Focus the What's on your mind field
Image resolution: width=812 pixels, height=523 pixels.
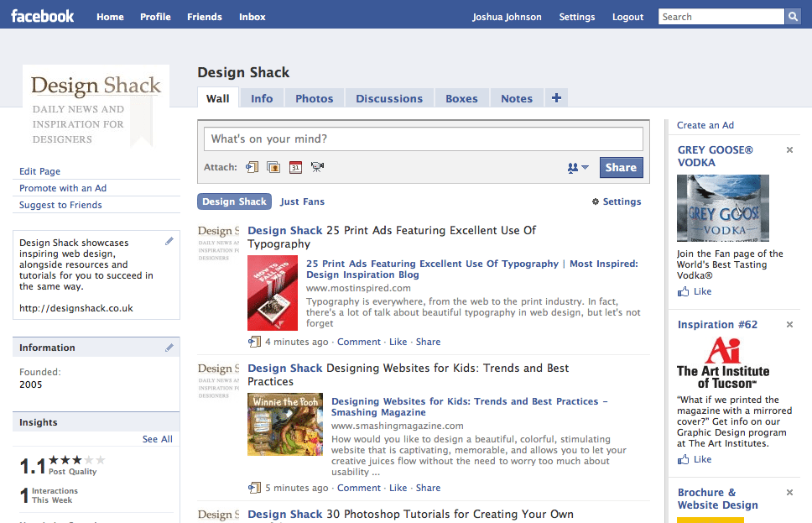pos(424,139)
